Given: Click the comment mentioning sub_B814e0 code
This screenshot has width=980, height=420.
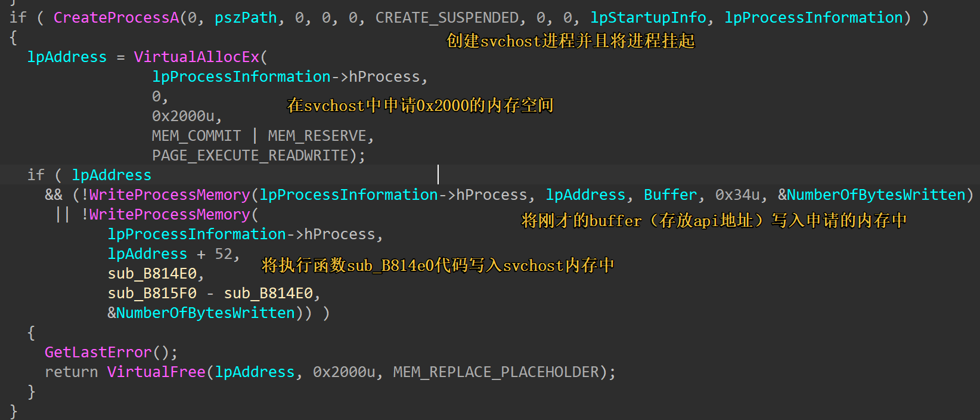Looking at the screenshot, I should tap(438, 265).
